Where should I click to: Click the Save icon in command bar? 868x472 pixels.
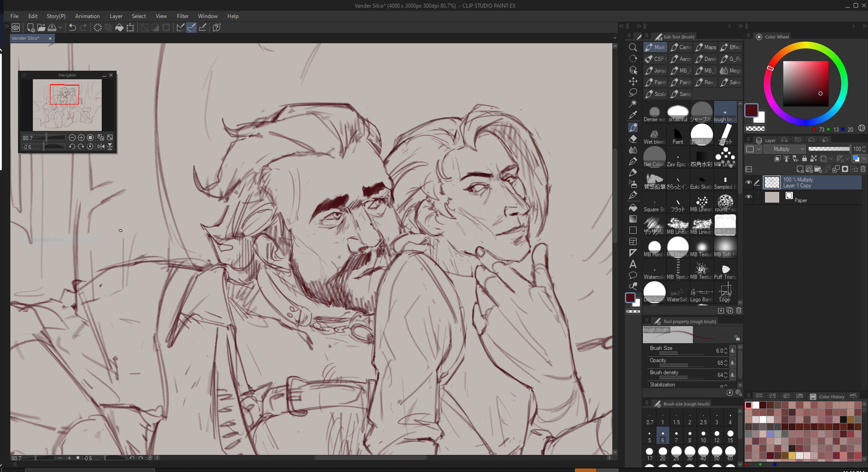(x=52, y=27)
